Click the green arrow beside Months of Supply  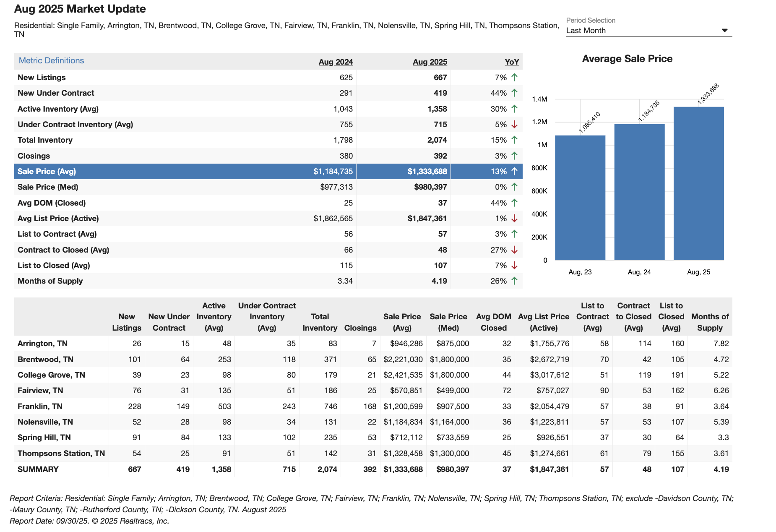click(x=514, y=281)
